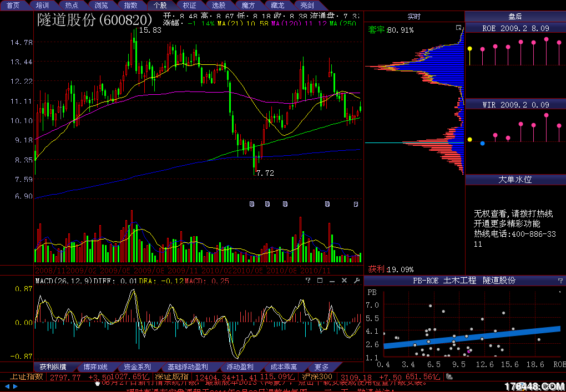This screenshot has width=566, height=392.
Task: Switch to 盘后 view in right panel
Action: click(515, 17)
